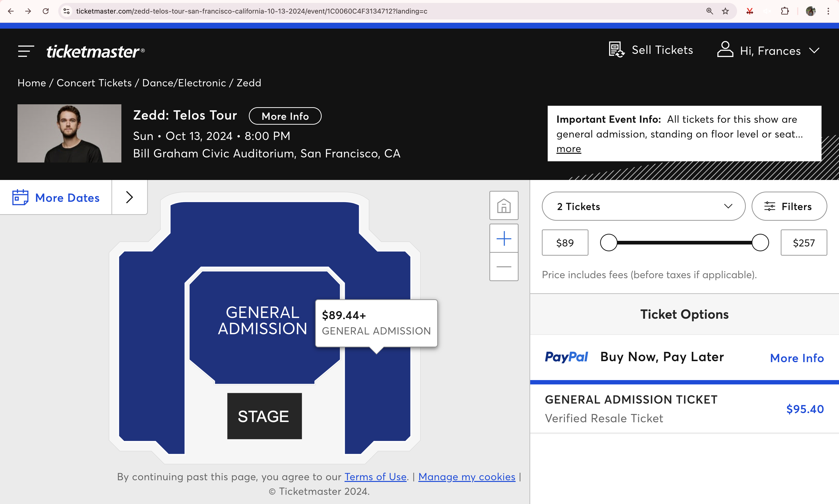
Task: Edit the $257 maximum price field
Action: 804,243
